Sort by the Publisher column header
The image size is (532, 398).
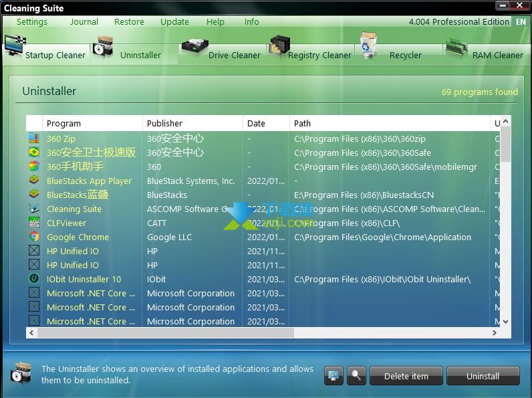192,123
